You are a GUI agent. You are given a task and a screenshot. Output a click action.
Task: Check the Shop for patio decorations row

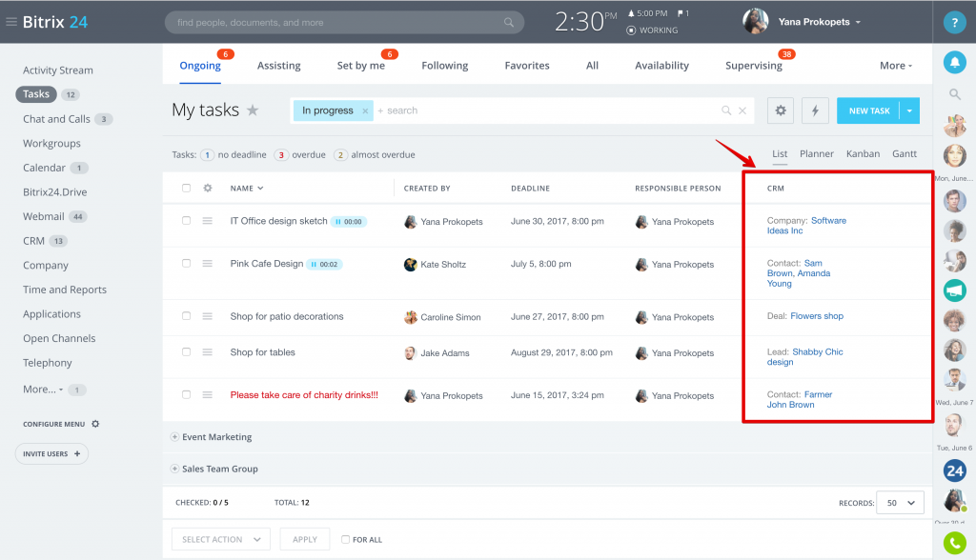pyautogui.click(x=186, y=315)
